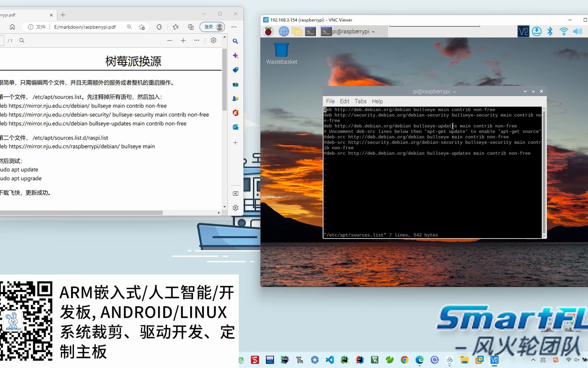Click the Pi volume speaker icon
The width and height of the screenshot is (588, 368).
click(x=577, y=32)
